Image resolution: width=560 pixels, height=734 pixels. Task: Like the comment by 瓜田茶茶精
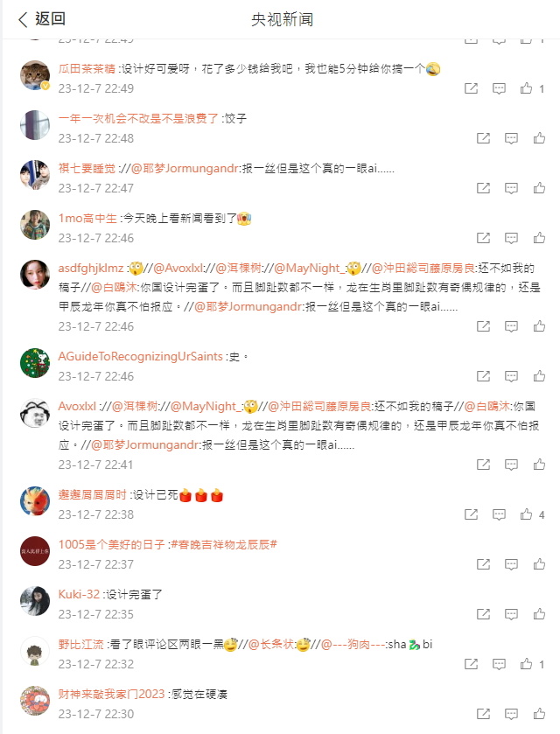pyautogui.click(x=526, y=88)
